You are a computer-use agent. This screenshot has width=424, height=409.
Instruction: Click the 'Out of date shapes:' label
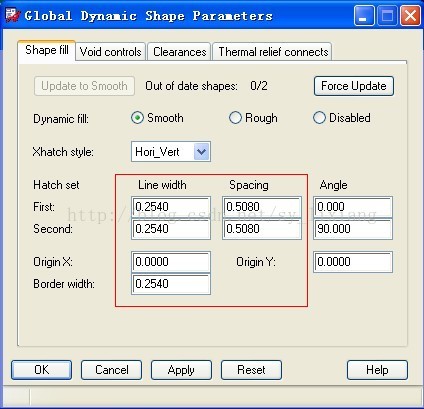point(191,86)
